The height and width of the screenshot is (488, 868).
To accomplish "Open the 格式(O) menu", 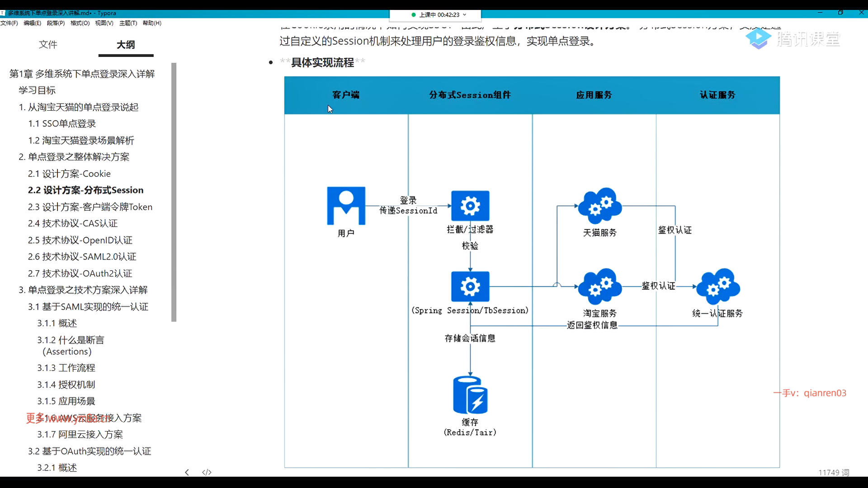I will 80,23.
